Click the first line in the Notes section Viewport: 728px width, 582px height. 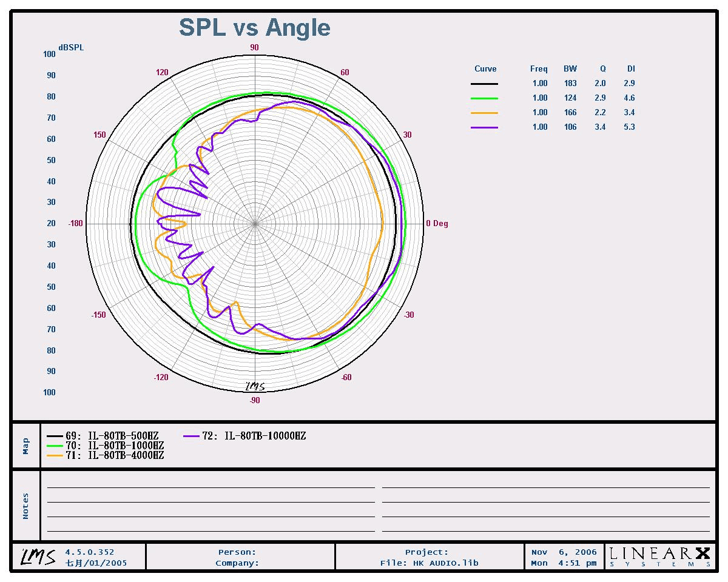coord(211,487)
